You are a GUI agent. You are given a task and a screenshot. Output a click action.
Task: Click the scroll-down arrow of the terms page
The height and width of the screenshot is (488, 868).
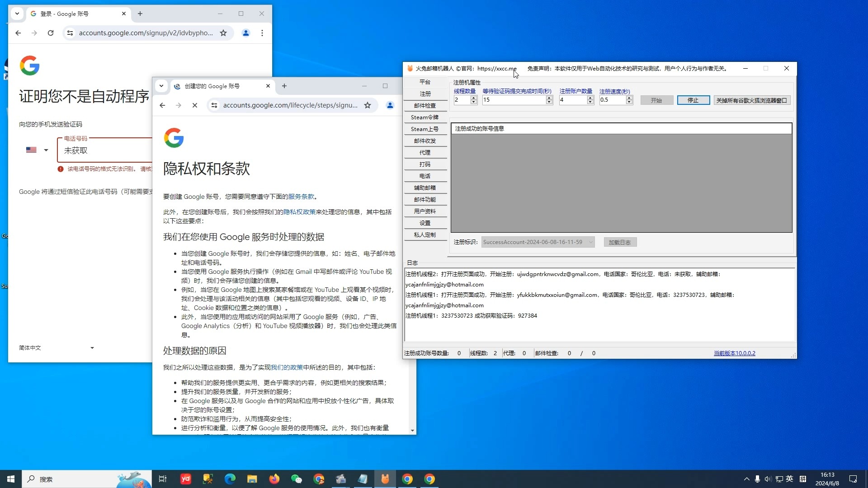click(x=412, y=431)
